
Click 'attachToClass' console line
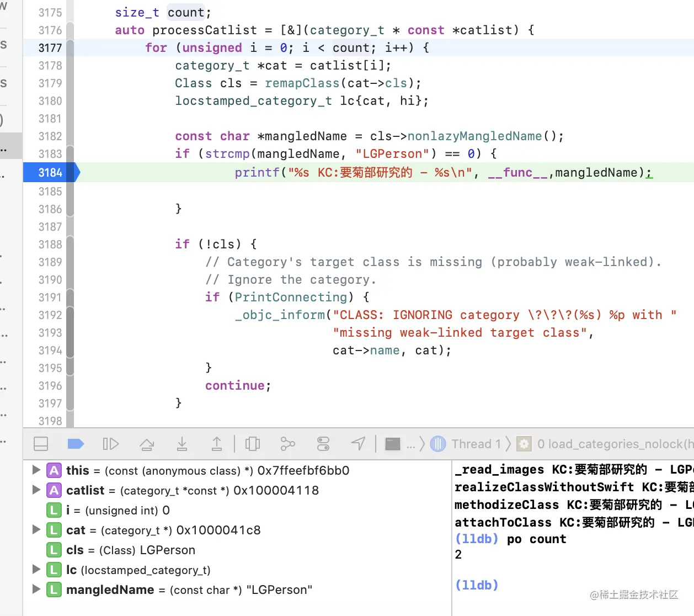tap(574, 523)
